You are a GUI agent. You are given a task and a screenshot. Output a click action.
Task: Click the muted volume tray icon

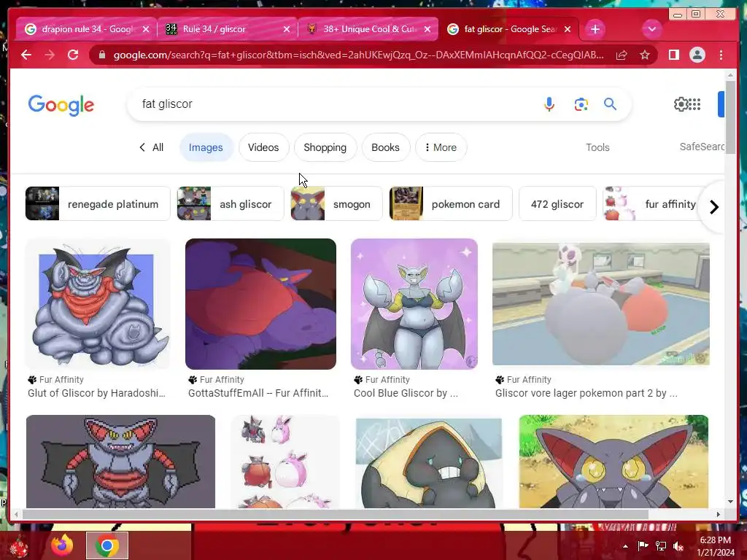[678, 546]
